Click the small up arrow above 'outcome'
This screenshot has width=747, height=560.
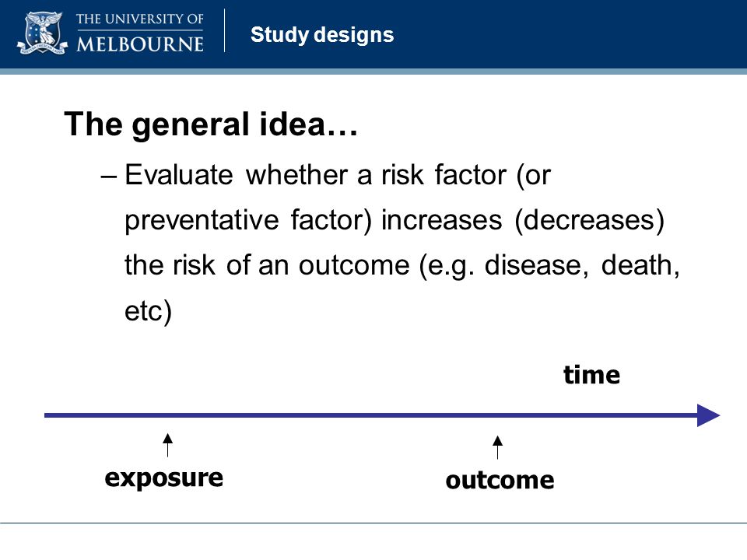[497, 447]
